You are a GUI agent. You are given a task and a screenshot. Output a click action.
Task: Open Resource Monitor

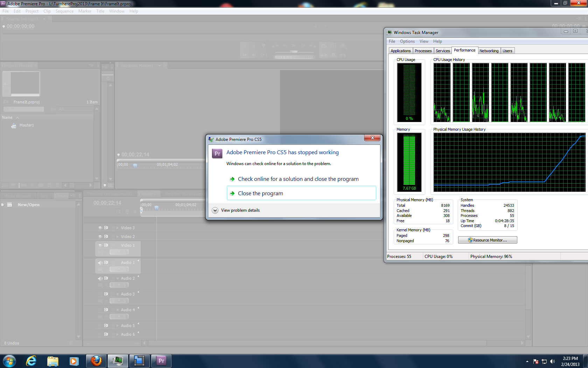tap(487, 240)
